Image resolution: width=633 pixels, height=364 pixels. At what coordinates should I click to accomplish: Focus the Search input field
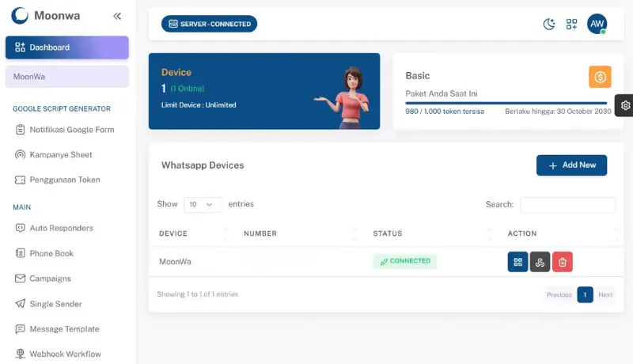tap(568, 205)
